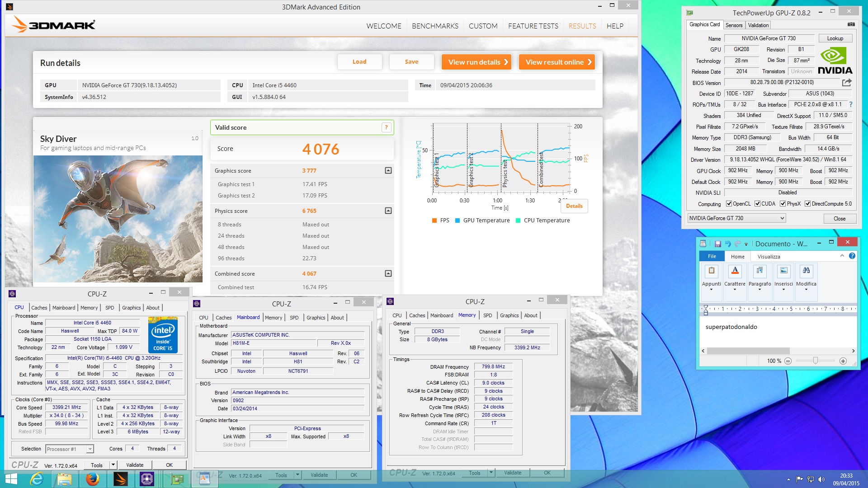Click the Inserisci picture icon in WordPad
The image size is (868, 488).
[783, 271]
